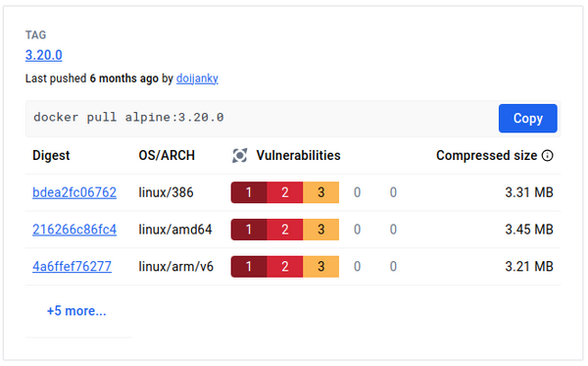Click the Digest column header
Screen dimensions: 588x366
[x=51, y=155]
